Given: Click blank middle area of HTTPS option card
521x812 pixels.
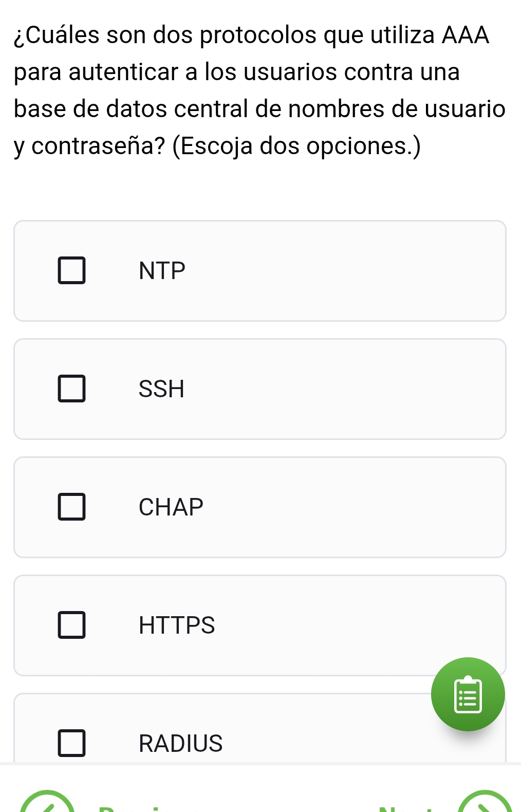Looking at the screenshot, I should click(x=308, y=625).
